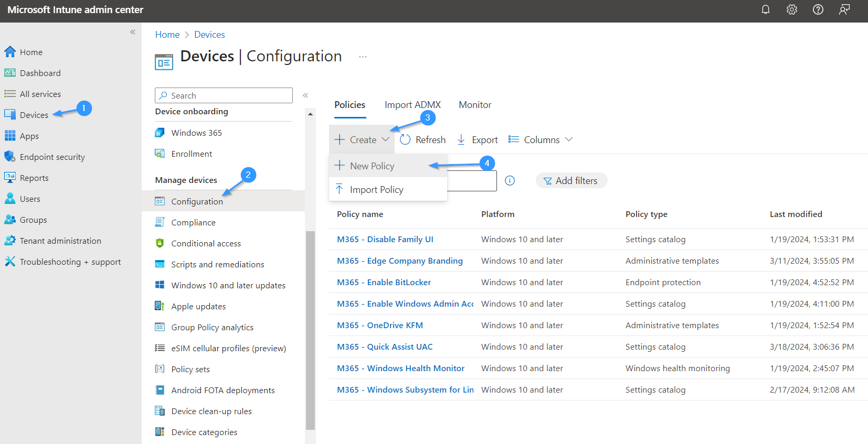Sort by Last modified column header

796,214
